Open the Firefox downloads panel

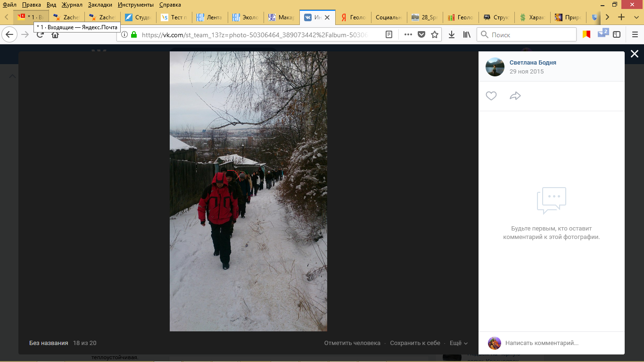[x=452, y=34]
